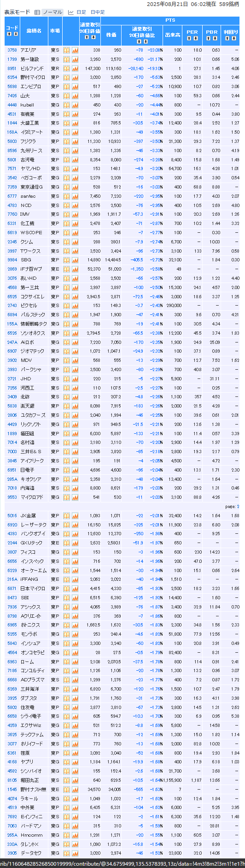245x868 pixels.
Task: Select timestamp 2025年08月21日 06:02現在
Action: [x=181, y=4]
